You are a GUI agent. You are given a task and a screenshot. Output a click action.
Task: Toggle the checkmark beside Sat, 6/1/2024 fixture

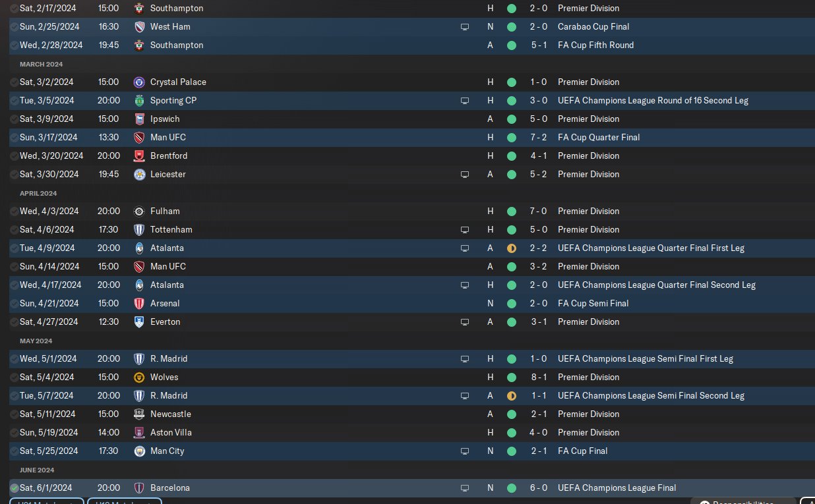(14, 488)
